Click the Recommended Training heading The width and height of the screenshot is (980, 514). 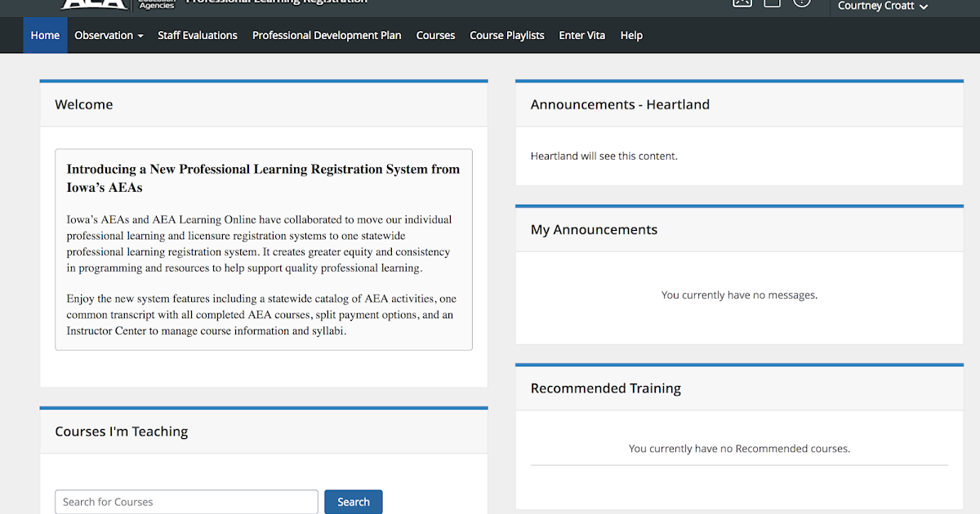pyautogui.click(x=605, y=388)
